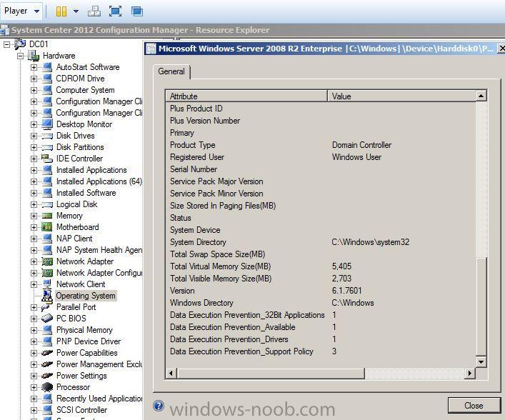Select the Installed Software tree item

coord(86,193)
